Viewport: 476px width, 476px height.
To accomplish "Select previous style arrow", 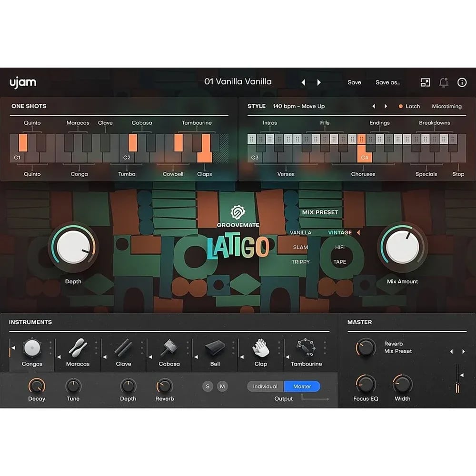I will coord(373,106).
